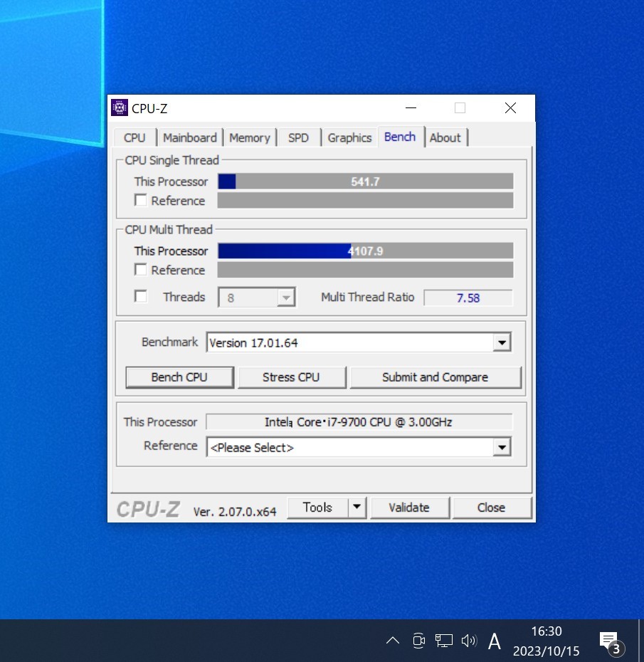Click the Single Thread score bar 541.7
The image size is (644, 662).
point(366,182)
